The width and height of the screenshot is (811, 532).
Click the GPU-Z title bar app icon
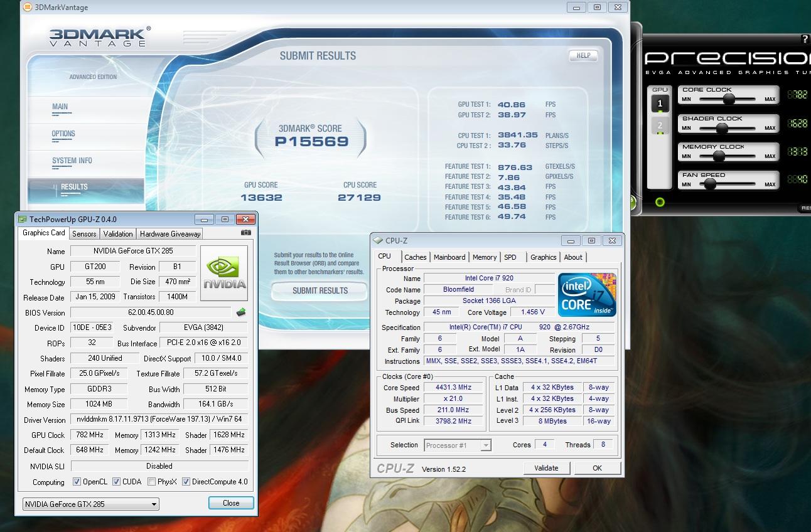click(x=23, y=220)
